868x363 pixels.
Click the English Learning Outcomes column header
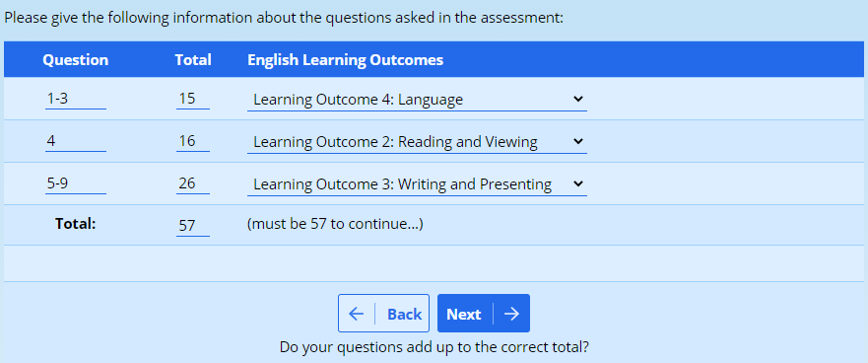pos(346,60)
